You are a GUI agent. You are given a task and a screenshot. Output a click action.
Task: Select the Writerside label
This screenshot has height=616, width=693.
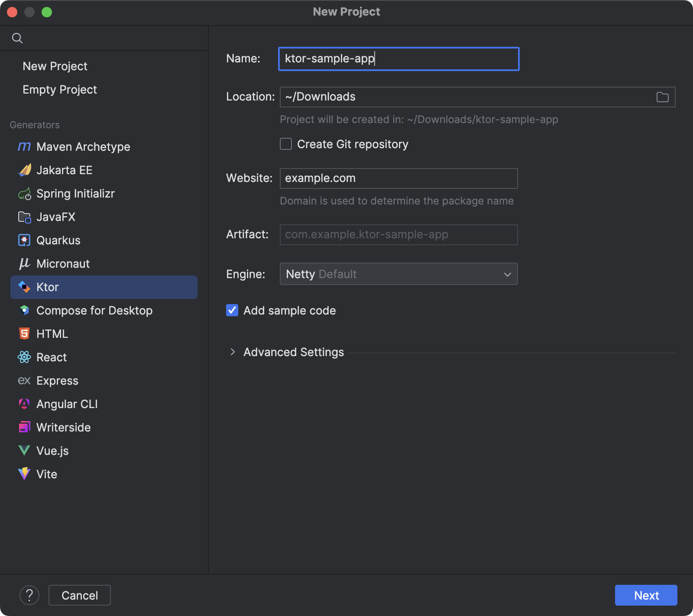(64, 428)
